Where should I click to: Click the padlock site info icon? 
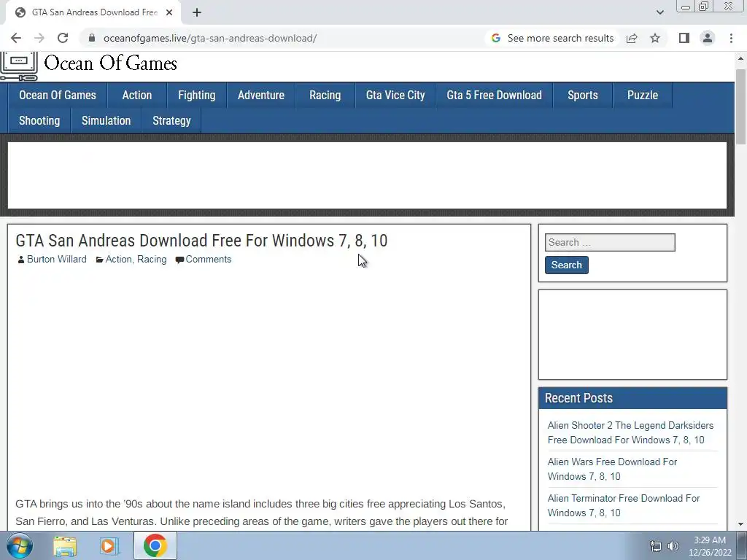click(92, 38)
